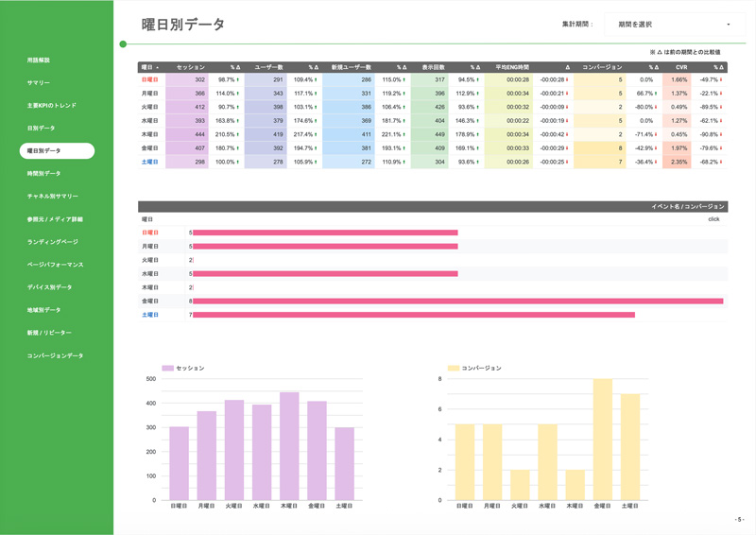
Task: Sort the table by セッション column
Action: pyautogui.click(x=190, y=68)
